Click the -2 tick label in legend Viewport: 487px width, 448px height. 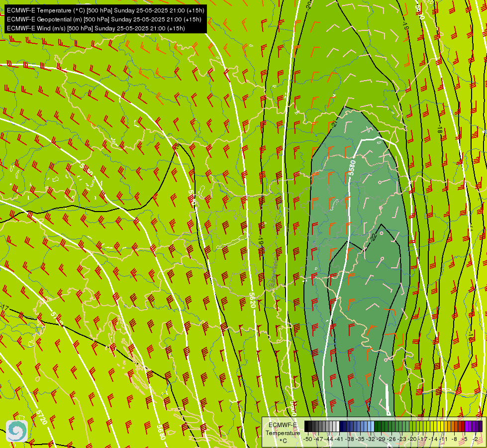[476, 439]
